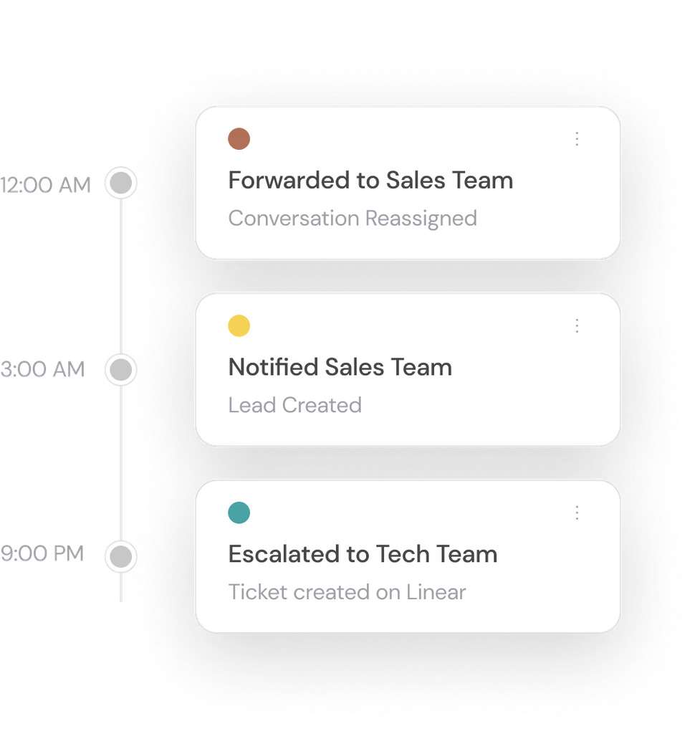The height and width of the screenshot is (734, 700).
Task: Click the Lead Created subtitle
Action: (294, 405)
